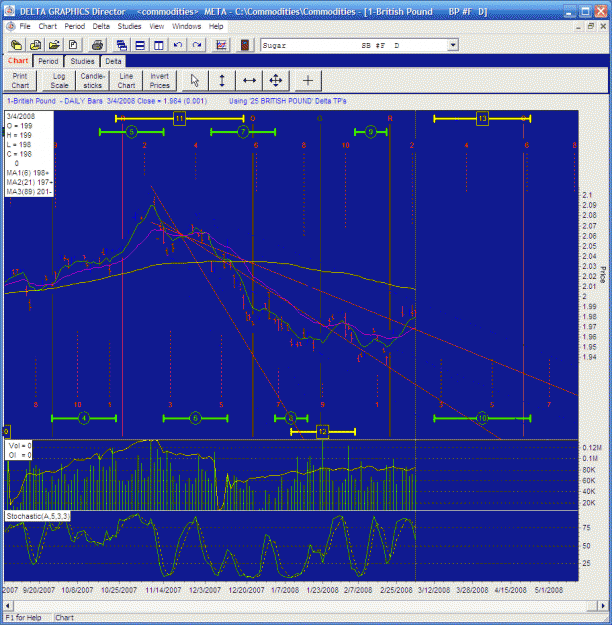Tile windows horizontally with toolbar icon

click(140, 45)
